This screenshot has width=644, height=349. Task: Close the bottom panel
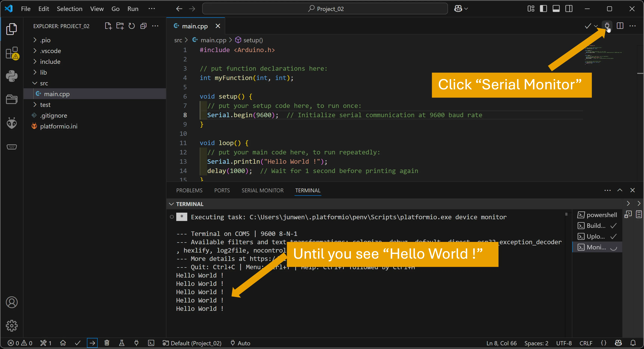pos(632,190)
